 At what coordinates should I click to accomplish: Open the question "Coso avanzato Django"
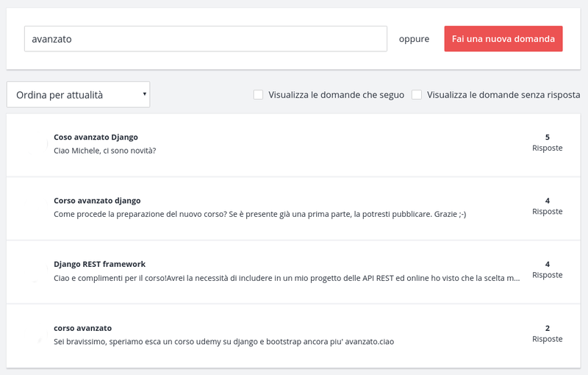tap(96, 137)
